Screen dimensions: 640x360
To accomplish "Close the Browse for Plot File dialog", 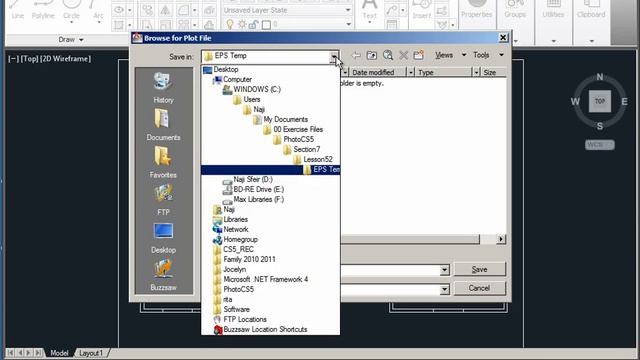I will tap(503, 38).
